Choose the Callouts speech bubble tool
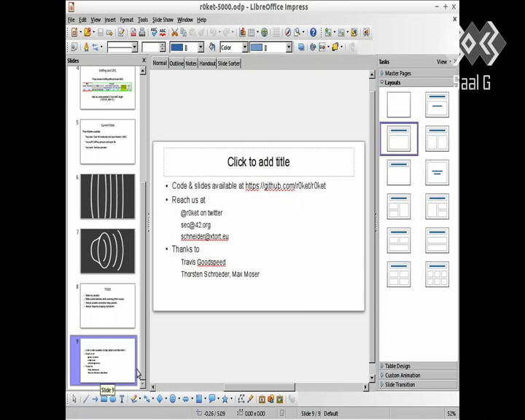 click(211, 399)
